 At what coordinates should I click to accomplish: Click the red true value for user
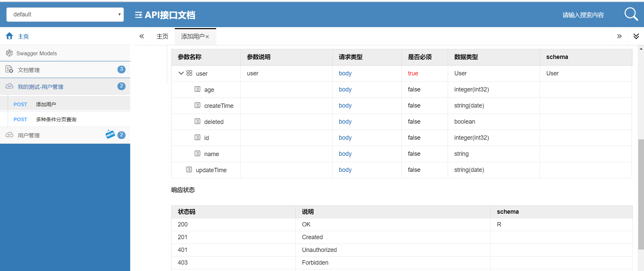pos(413,73)
